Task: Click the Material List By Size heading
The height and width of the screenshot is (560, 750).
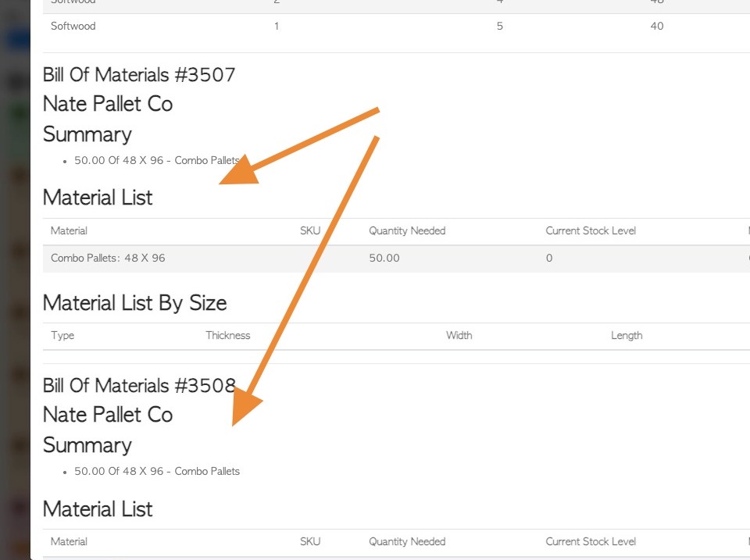Action: point(134,303)
